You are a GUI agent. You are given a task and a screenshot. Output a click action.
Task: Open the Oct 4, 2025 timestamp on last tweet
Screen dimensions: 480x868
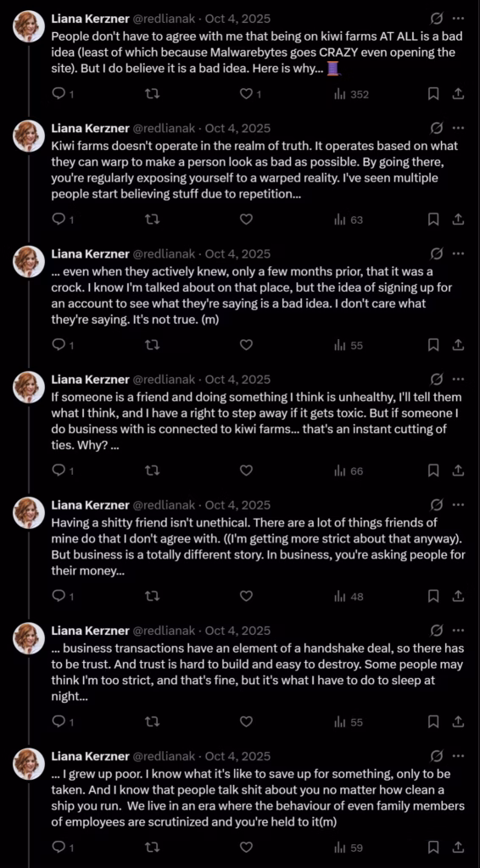click(x=237, y=756)
